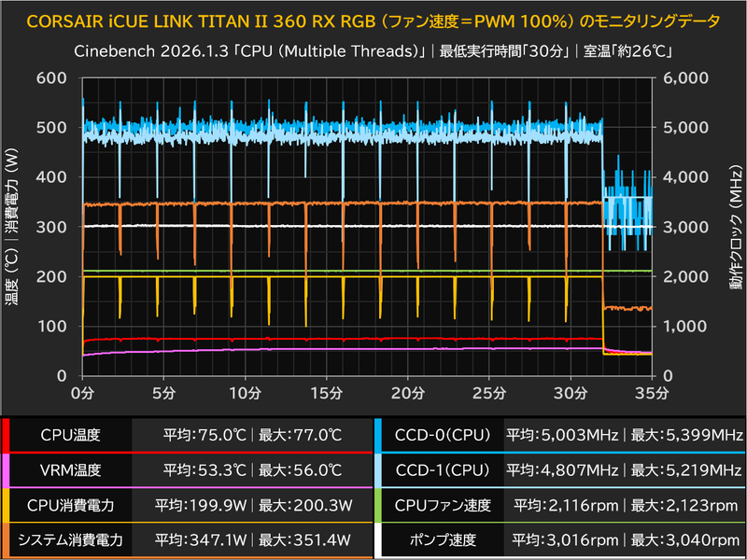747x560 pixels.
Task: Click the 3,000 label on the right axis
Action: 686,227
